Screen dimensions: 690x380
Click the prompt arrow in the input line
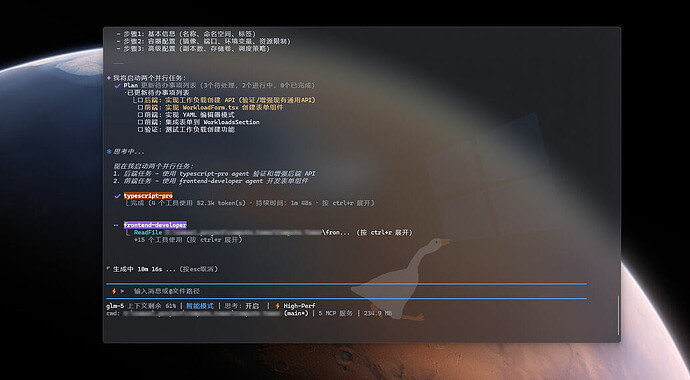[x=122, y=291]
